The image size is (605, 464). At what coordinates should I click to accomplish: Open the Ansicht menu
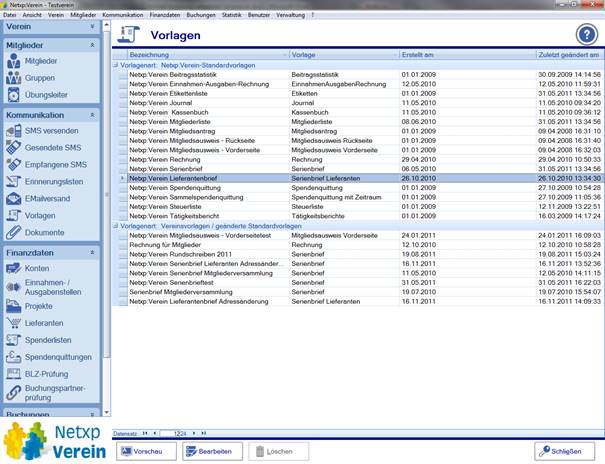click(32, 15)
